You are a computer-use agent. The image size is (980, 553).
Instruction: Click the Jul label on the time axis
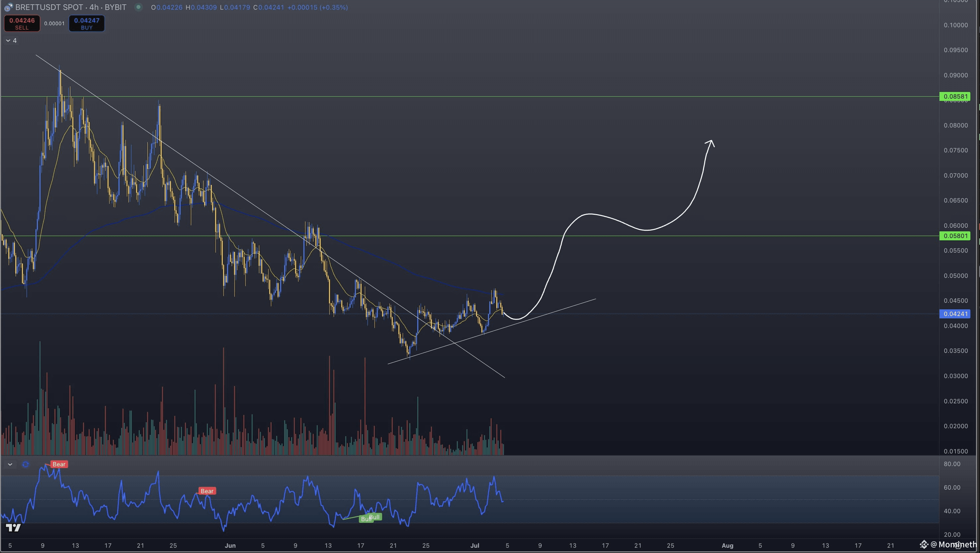[475, 545]
